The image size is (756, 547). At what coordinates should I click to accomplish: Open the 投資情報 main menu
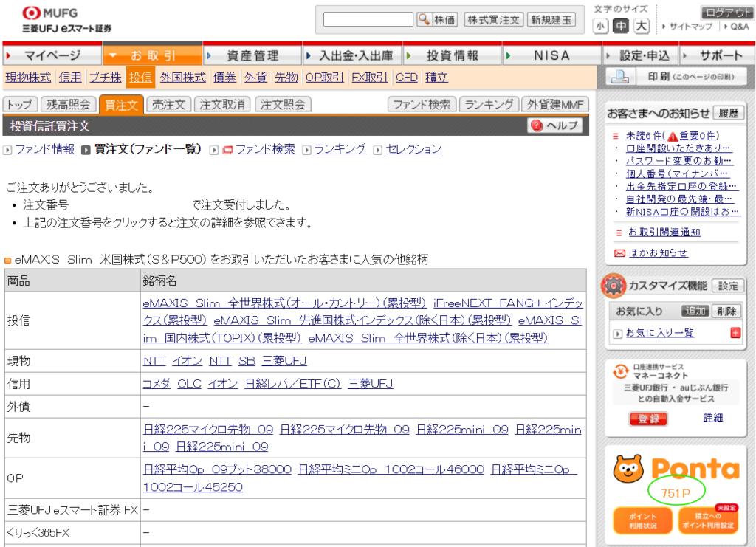[453, 55]
